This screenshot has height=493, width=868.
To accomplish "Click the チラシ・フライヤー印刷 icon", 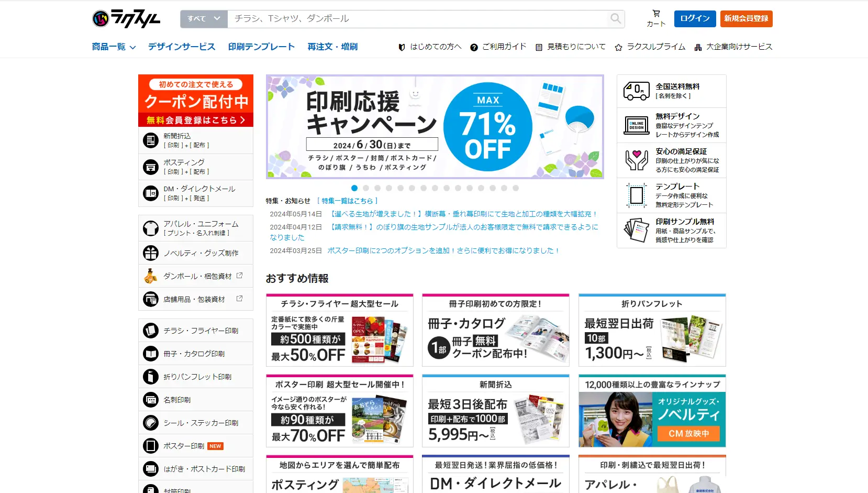I will click(151, 331).
